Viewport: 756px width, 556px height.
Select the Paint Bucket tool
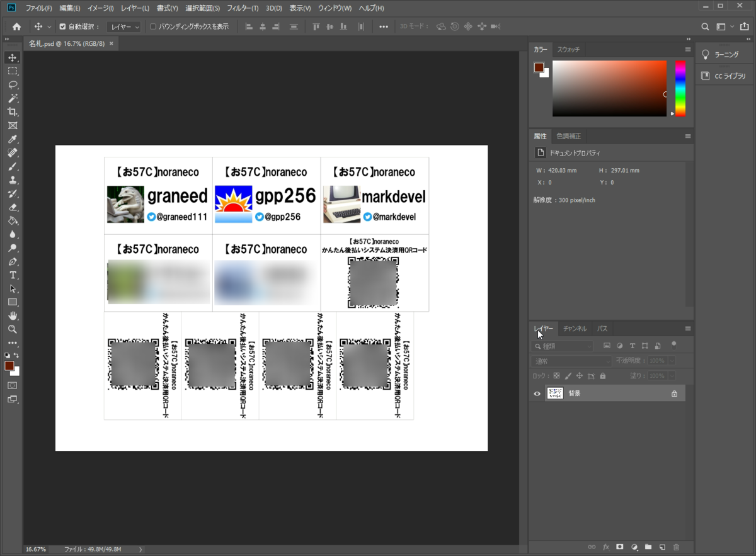[13, 221]
